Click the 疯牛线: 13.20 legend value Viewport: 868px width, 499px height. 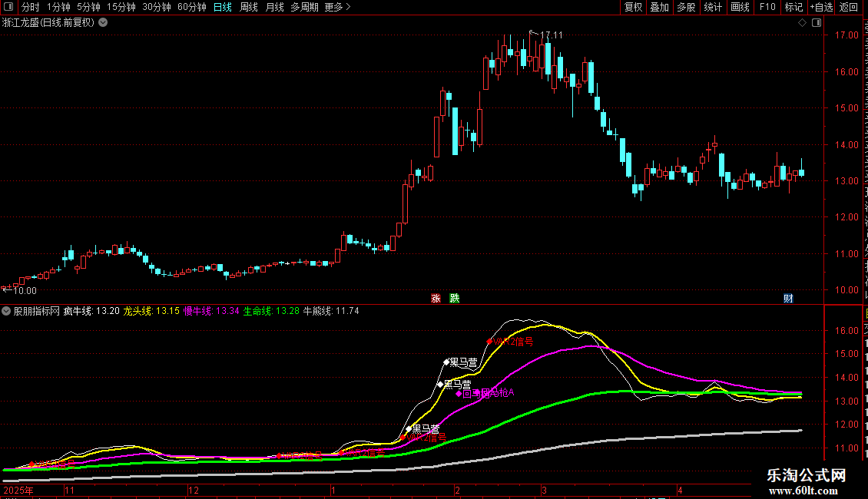[91, 311]
